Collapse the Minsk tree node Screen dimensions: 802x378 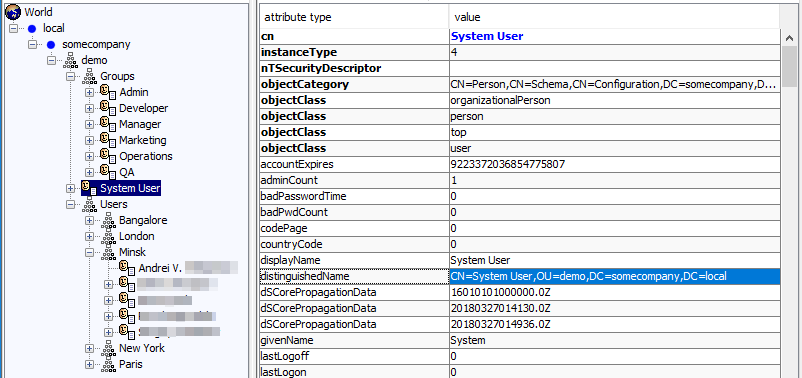(x=90, y=252)
